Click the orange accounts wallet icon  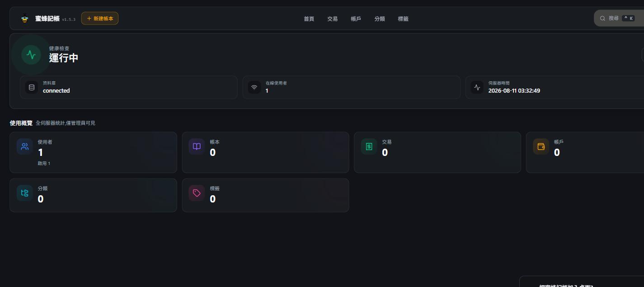coord(541,146)
